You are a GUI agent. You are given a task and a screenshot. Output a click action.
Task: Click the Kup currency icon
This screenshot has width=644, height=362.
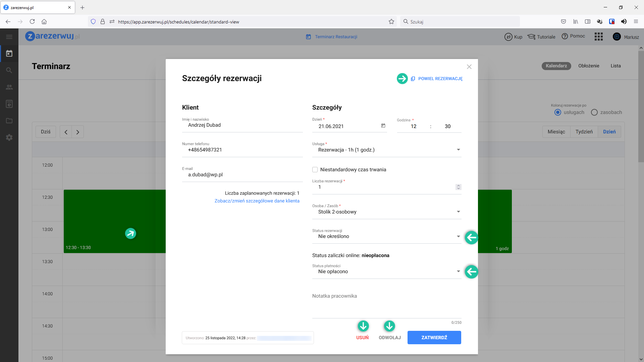point(508,37)
